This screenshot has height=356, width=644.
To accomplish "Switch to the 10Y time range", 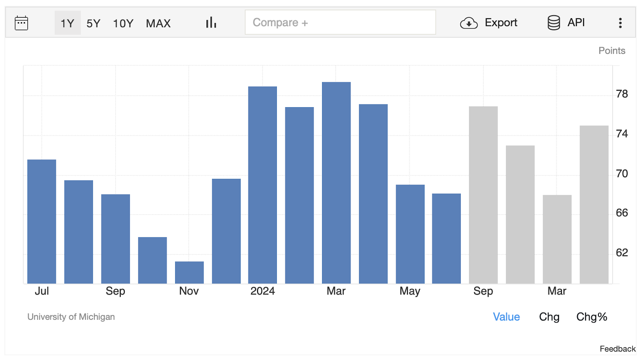I will click(123, 23).
